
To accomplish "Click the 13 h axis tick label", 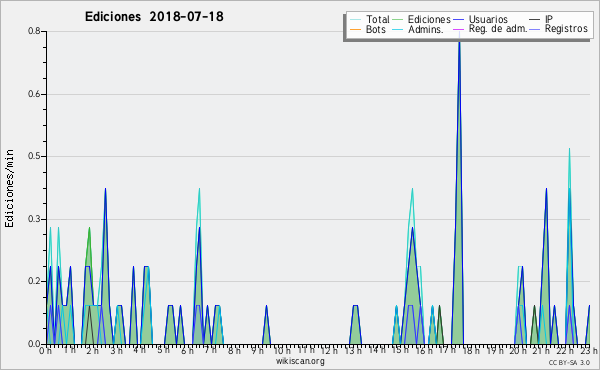I will coord(353,350).
